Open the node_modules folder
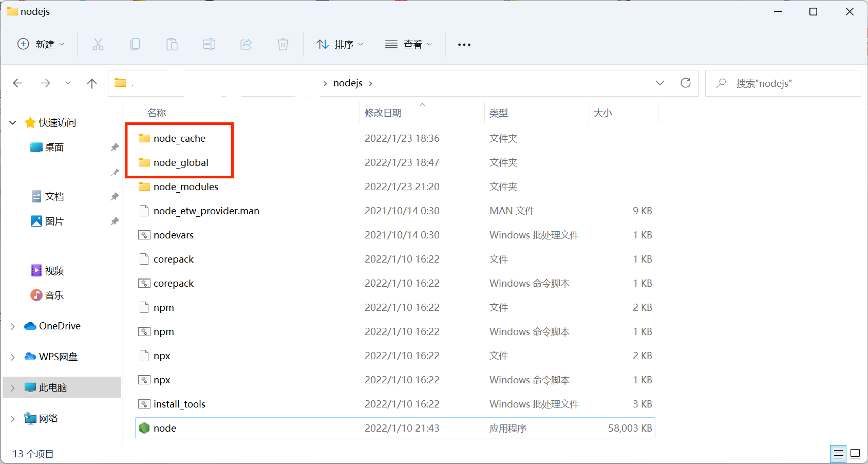Screen dimensions: 868x464 (185, 187)
